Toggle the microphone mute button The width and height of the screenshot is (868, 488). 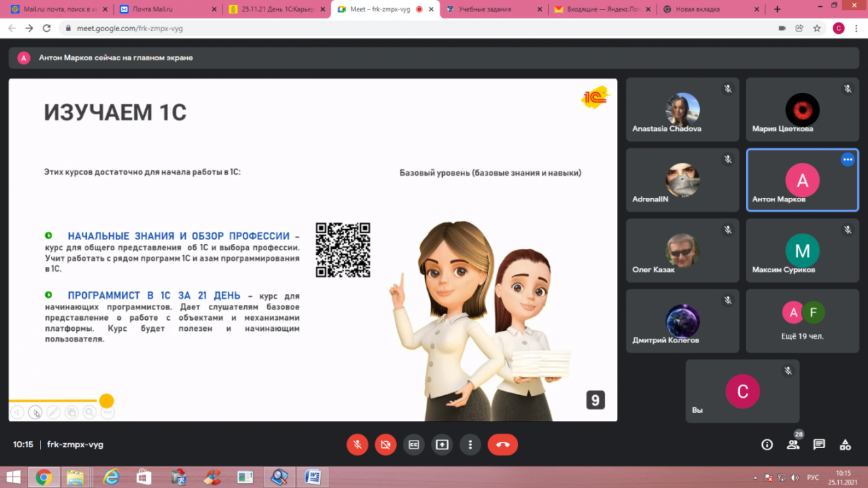pyautogui.click(x=357, y=445)
